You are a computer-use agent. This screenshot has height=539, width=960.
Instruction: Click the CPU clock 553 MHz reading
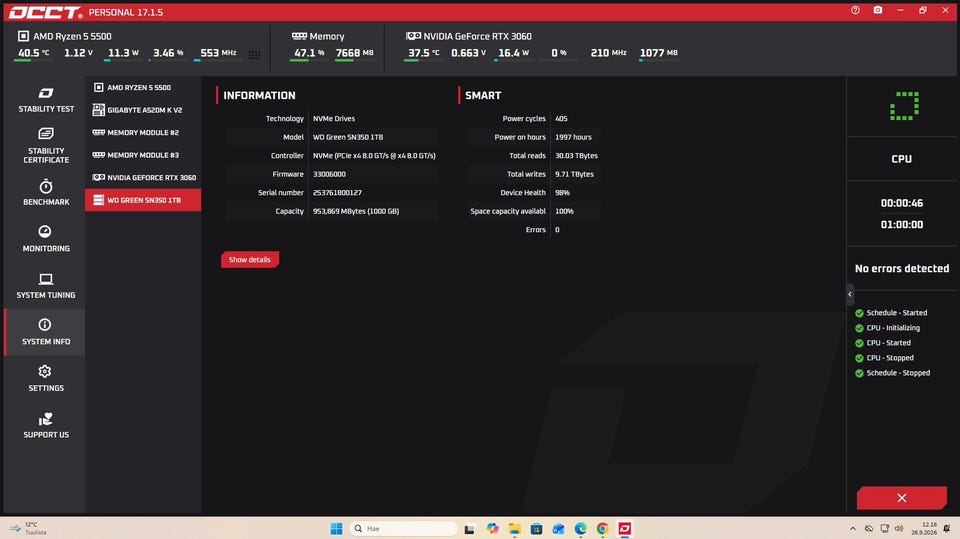point(218,53)
